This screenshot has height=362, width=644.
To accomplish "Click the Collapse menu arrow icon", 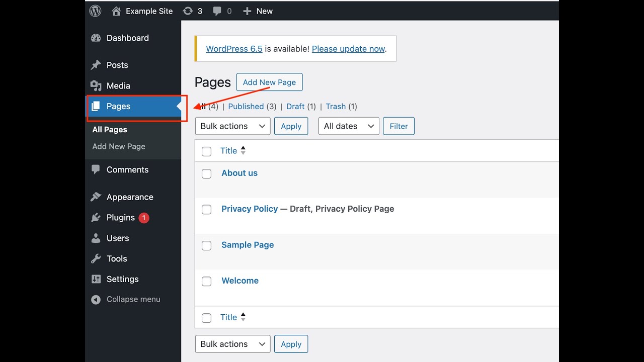I will point(96,300).
